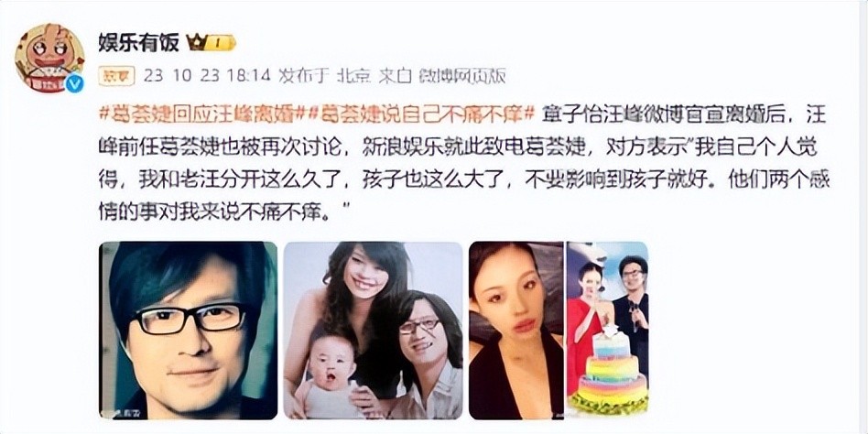Image resolution: width=868 pixels, height=434 pixels.
Task: Click the level 1 badge beside crown
Action: [x=222, y=42]
